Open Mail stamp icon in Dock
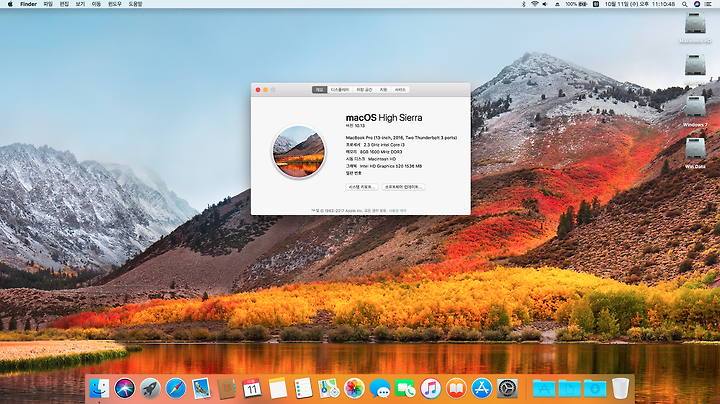 201,388
